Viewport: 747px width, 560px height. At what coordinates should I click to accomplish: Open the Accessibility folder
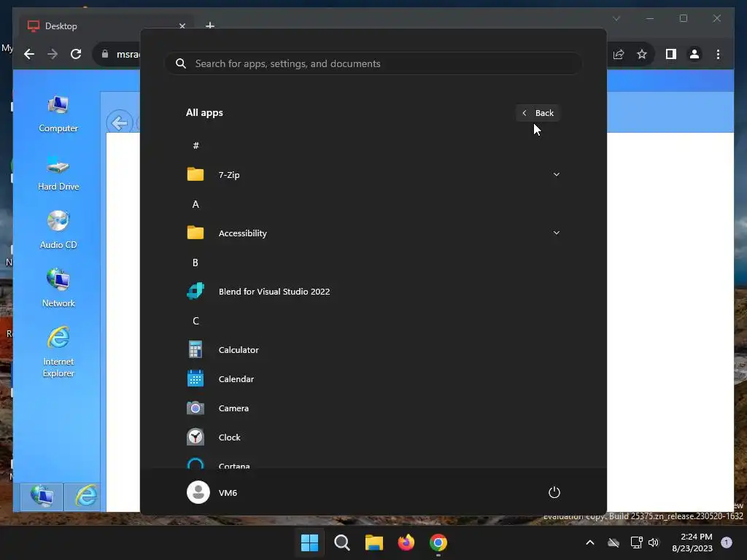(x=373, y=233)
